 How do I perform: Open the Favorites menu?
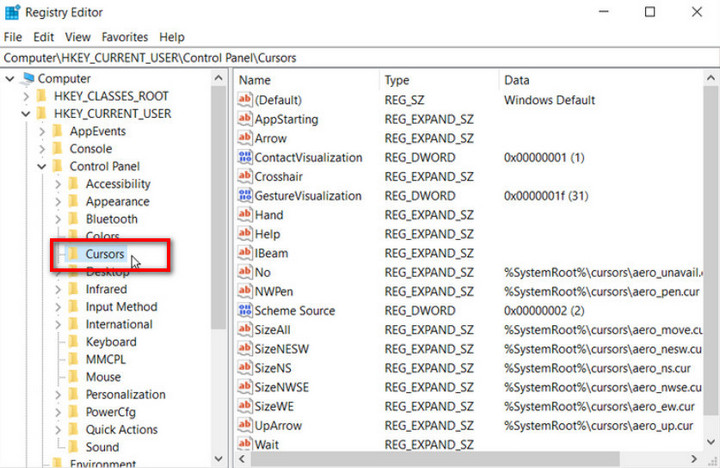point(124,37)
